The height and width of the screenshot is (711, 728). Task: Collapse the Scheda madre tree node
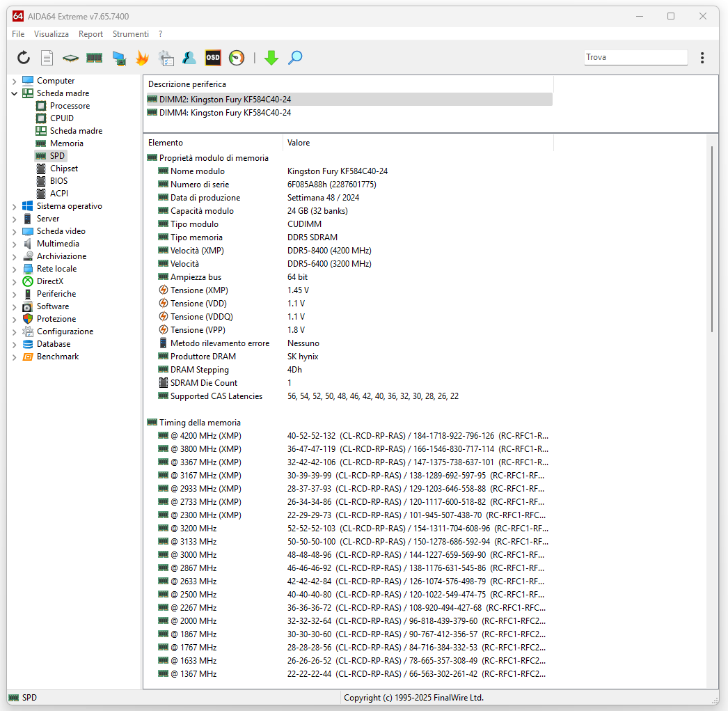(15, 93)
